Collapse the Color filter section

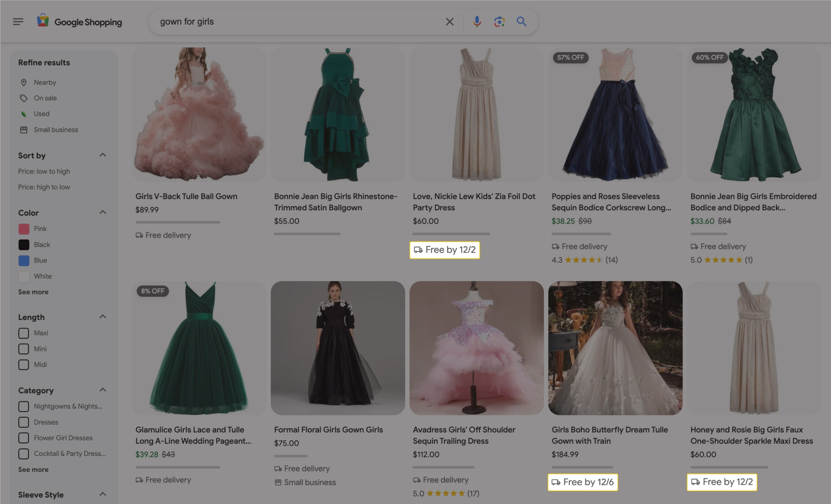103,212
